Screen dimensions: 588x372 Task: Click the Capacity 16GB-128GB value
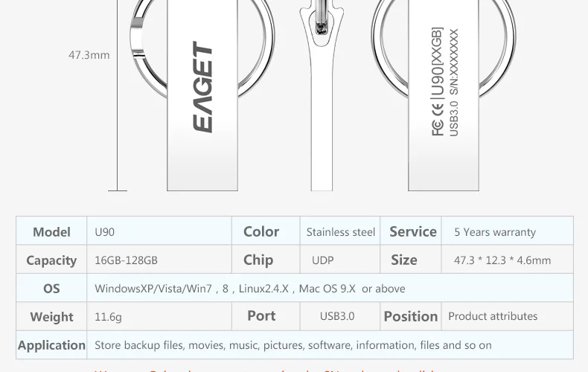click(x=126, y=260)
